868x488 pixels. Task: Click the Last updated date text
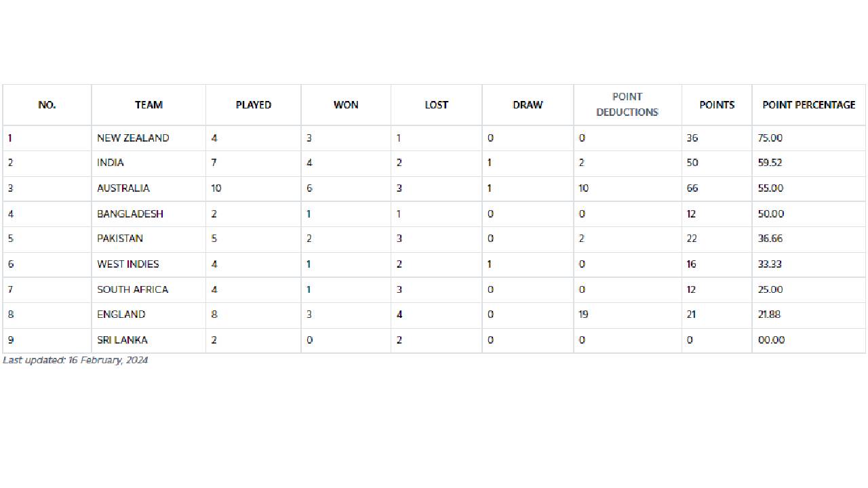point(75,360)
